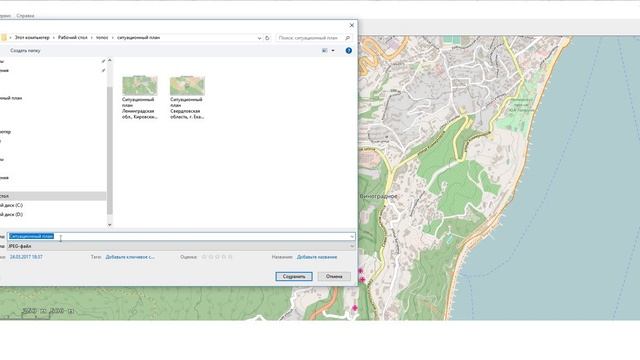Select the Свердловская область situational plan thumbnail
This screenshot has height=360, width=640.
pos(187,86)
